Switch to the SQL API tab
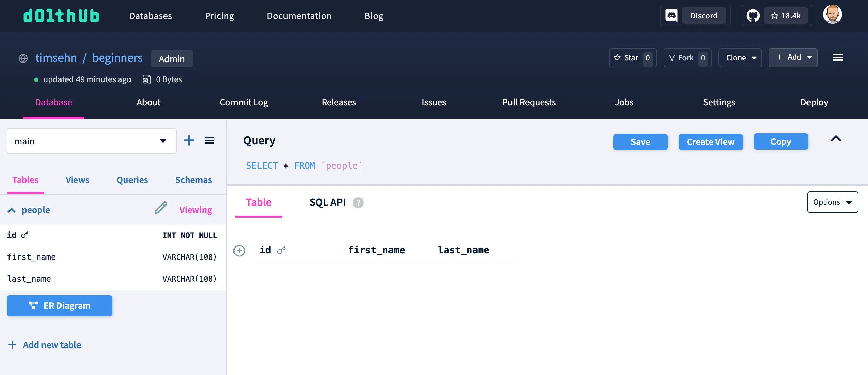Screen dimensions: 868x375 (x=327, y=202)
